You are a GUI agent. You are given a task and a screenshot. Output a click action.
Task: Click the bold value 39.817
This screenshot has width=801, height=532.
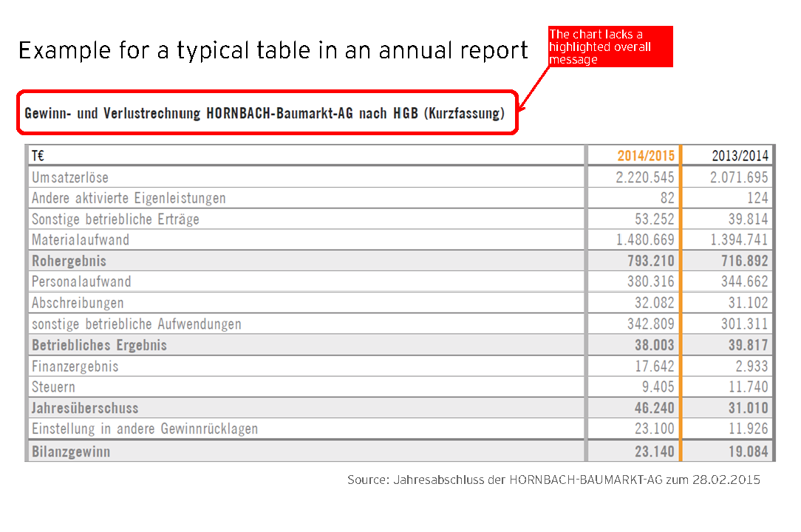(x=749, y=346)
